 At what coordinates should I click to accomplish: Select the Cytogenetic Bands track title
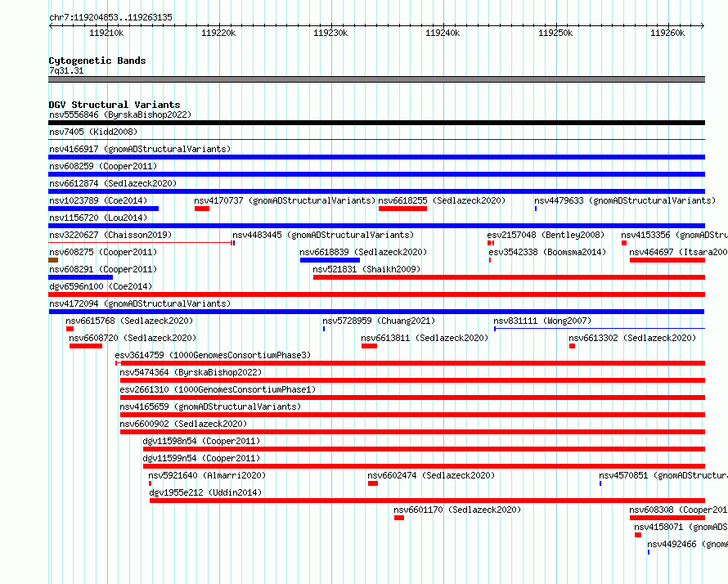click(x=97, y=61)
